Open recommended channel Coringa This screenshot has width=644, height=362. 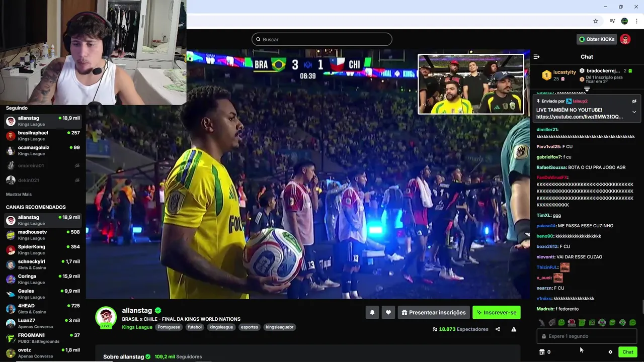(x=43, y=279)
